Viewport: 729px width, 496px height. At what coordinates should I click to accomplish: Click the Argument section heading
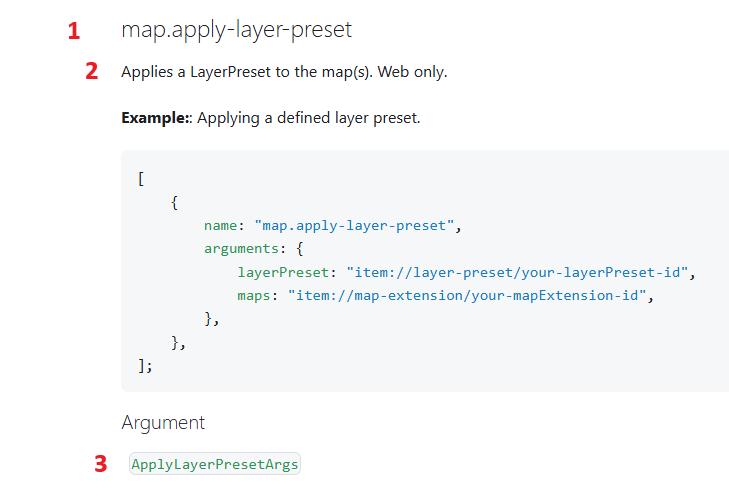coord(163,423)
